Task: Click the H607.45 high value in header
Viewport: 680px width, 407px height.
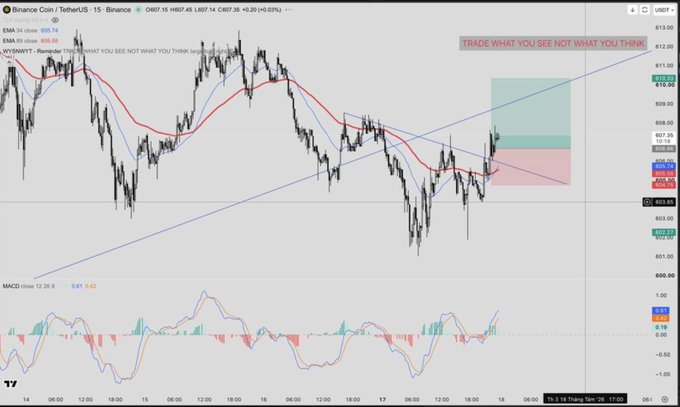Action: [181, 10]
